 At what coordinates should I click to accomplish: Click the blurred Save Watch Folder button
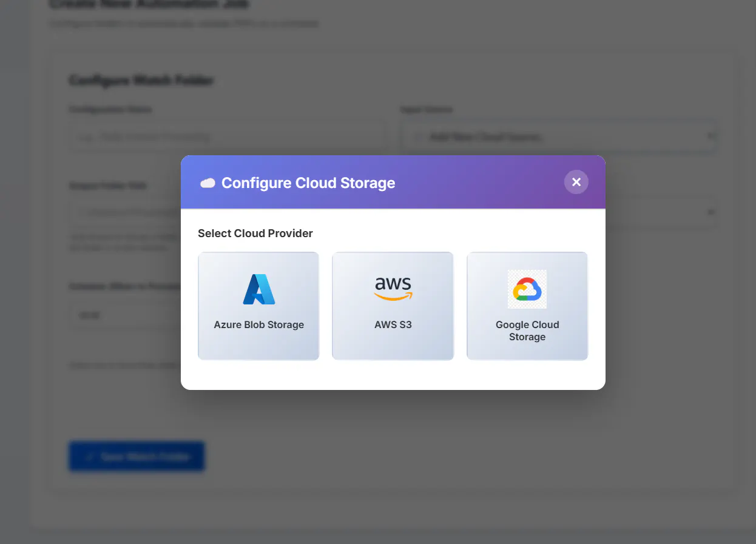pos(137,457)
